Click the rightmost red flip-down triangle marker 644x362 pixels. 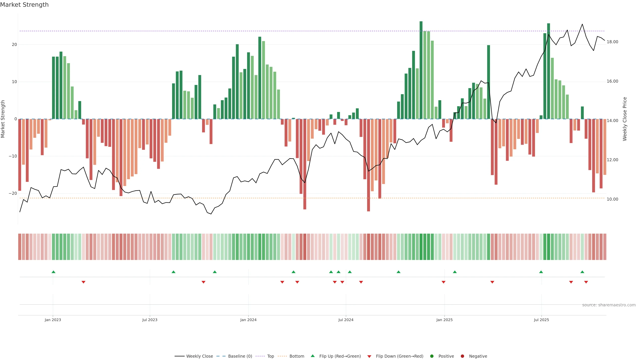tap(586, 282)
